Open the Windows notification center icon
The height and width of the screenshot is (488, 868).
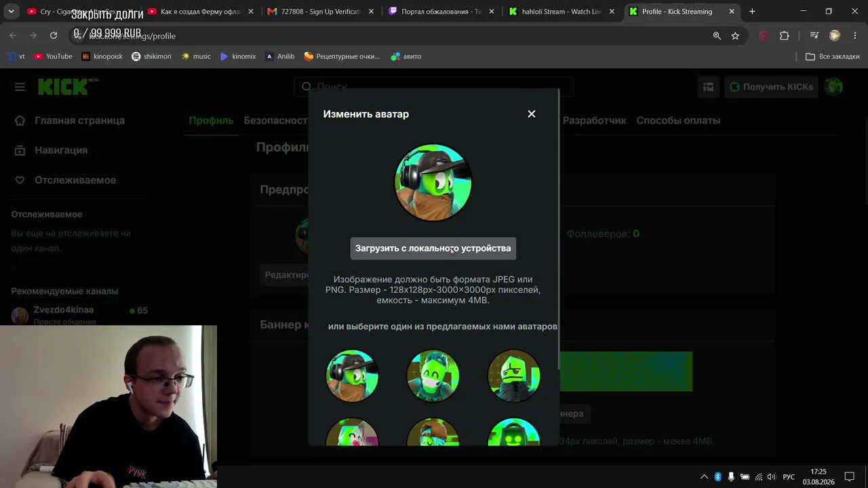pyautogui.click(x=849, y=477)
